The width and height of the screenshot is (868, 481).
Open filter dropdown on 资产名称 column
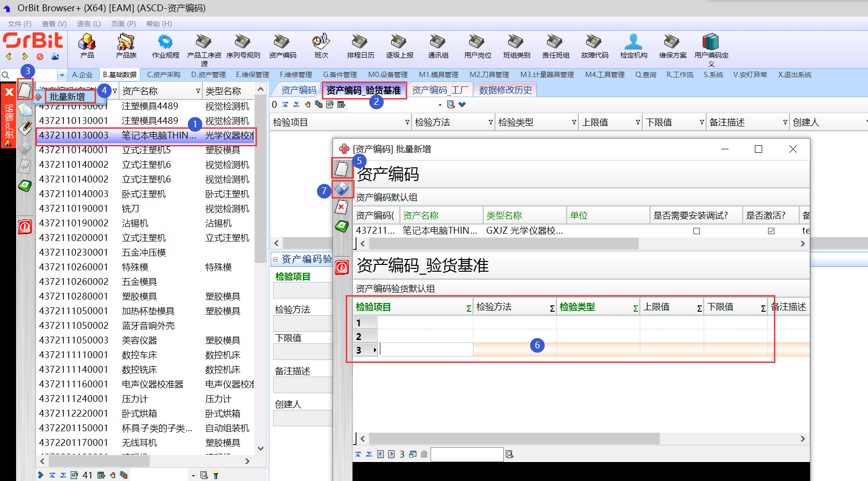(198, 91)
